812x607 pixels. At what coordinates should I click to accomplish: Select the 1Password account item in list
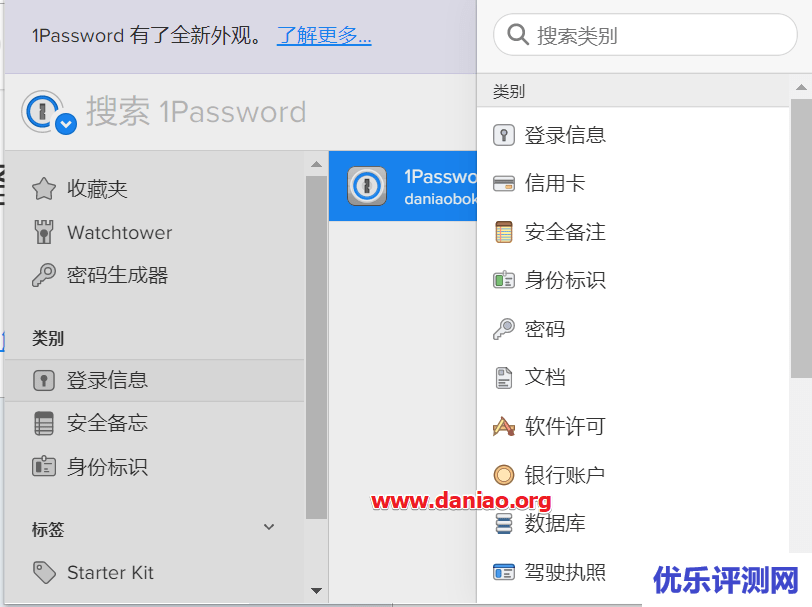[x=403, y=186]
